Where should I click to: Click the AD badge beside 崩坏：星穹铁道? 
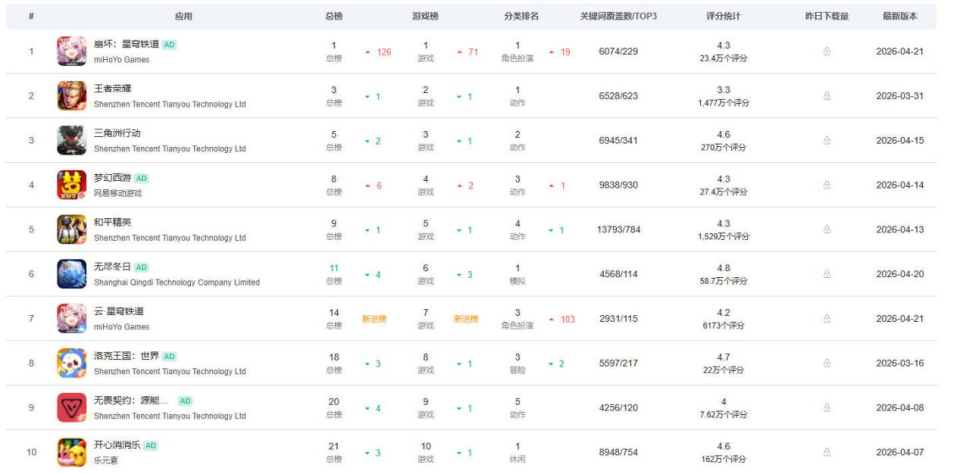170,45
